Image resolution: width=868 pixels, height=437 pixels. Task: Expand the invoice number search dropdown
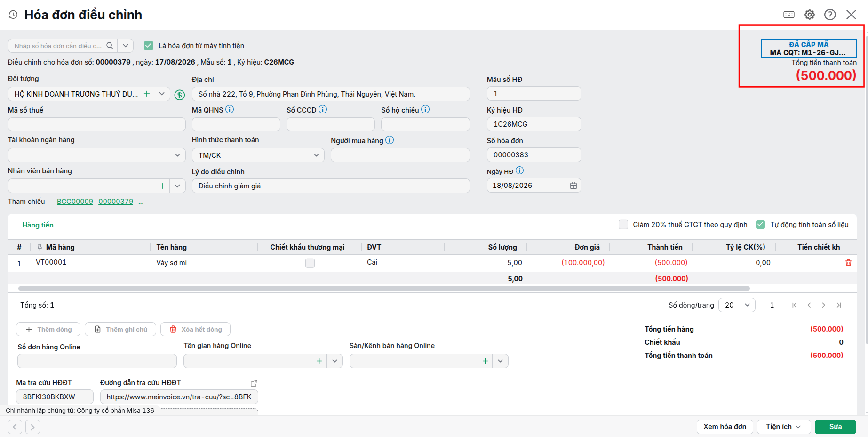pos(126,46)
